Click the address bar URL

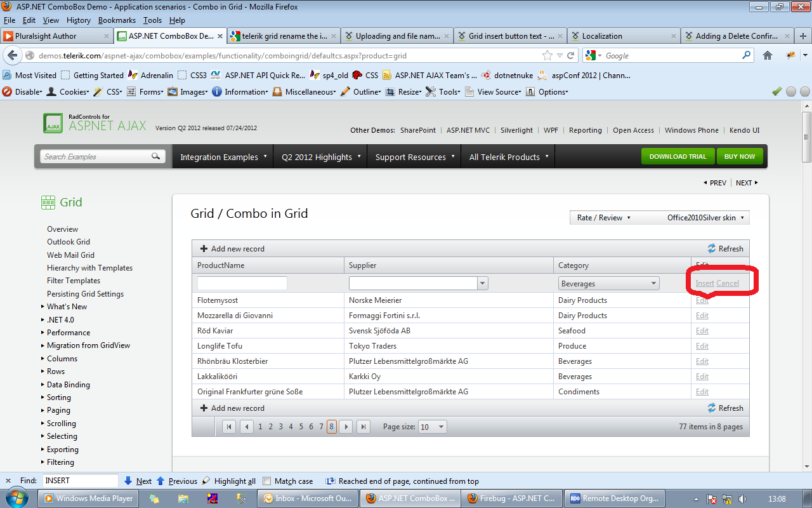(222, 56)
